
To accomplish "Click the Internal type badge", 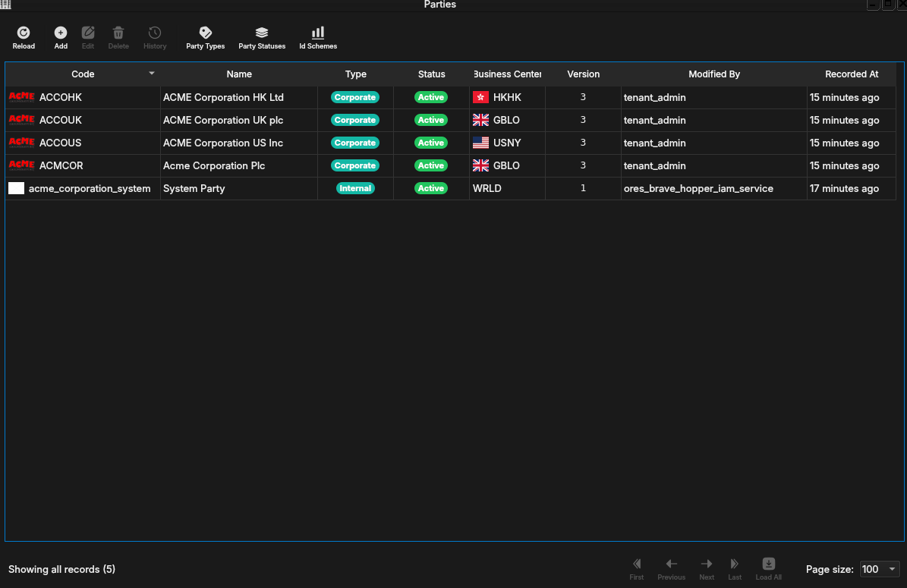I will (x=355, y=188).
